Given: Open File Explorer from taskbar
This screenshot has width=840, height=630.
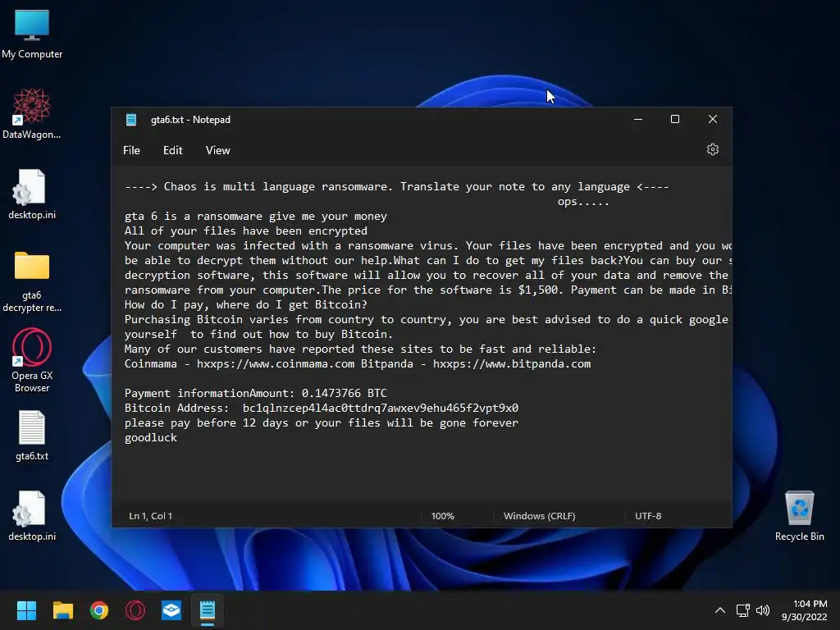Looking at the screenshot, I should 62,610.
